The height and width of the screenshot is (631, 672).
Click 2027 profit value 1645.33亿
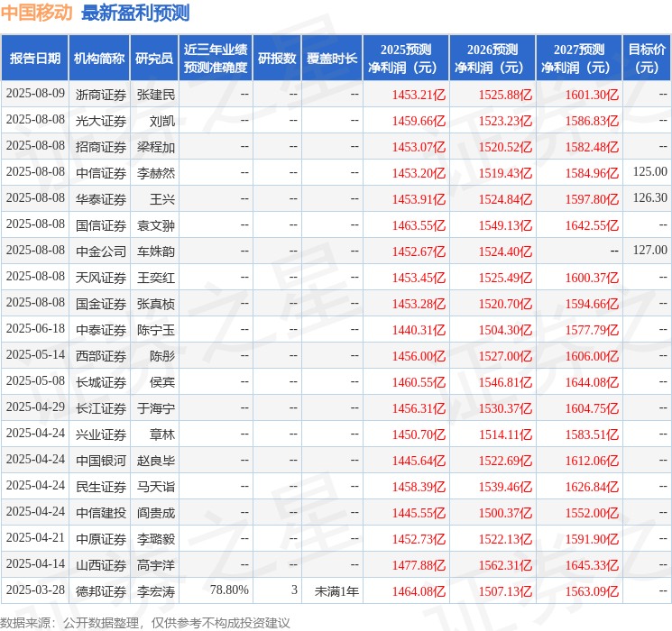[x=592, y=565]
